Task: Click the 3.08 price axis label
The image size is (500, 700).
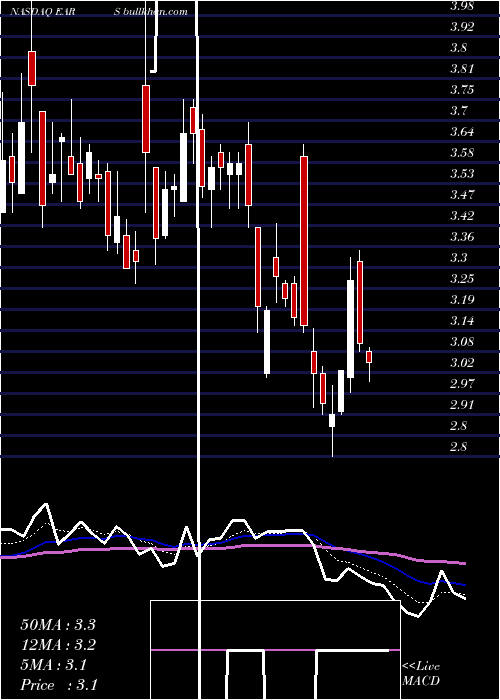Action: (462, 342)
